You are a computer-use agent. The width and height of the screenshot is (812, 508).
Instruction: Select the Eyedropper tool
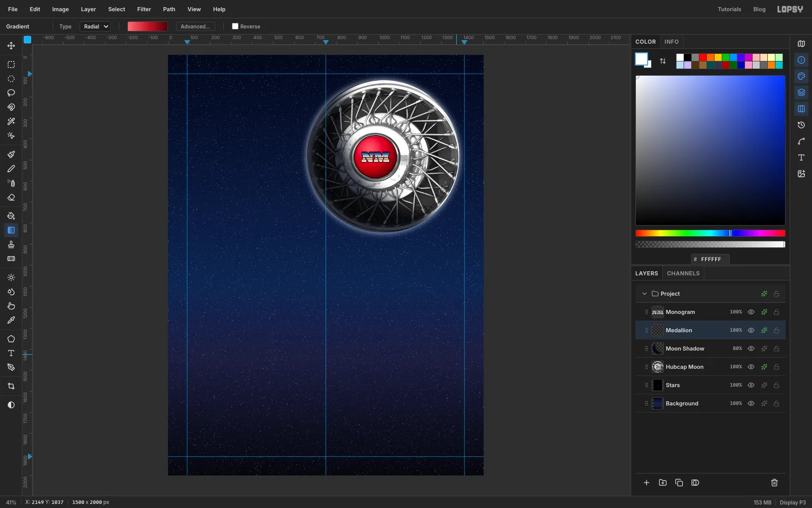pos(11,320)
